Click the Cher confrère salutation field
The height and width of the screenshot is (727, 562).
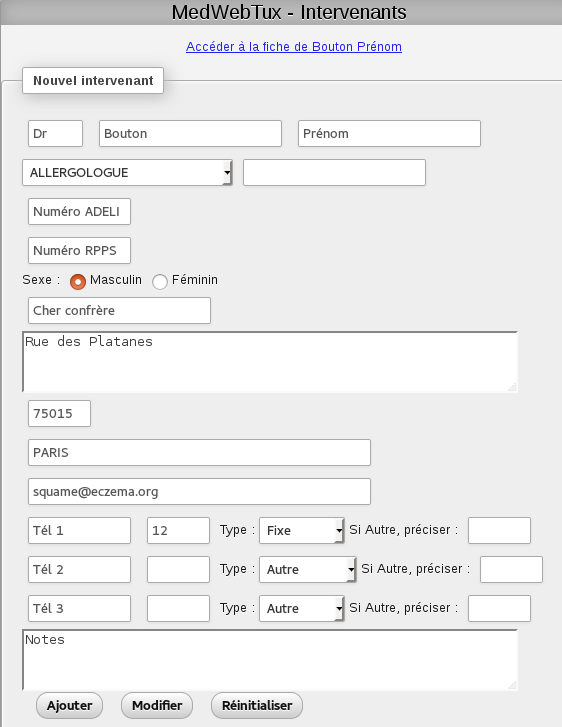[x=119, y=311]
